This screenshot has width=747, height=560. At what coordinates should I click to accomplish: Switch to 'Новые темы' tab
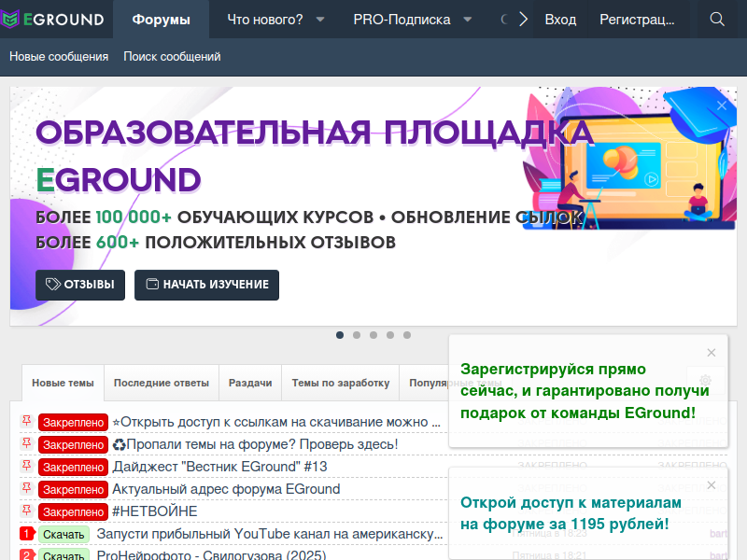pyautogui.click(x=63, y=383)
